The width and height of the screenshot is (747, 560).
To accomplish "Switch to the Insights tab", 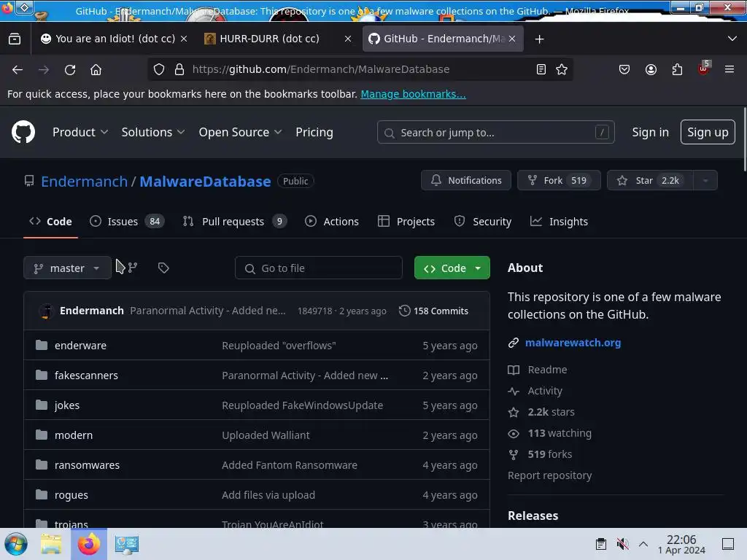I will click(559, 222).
